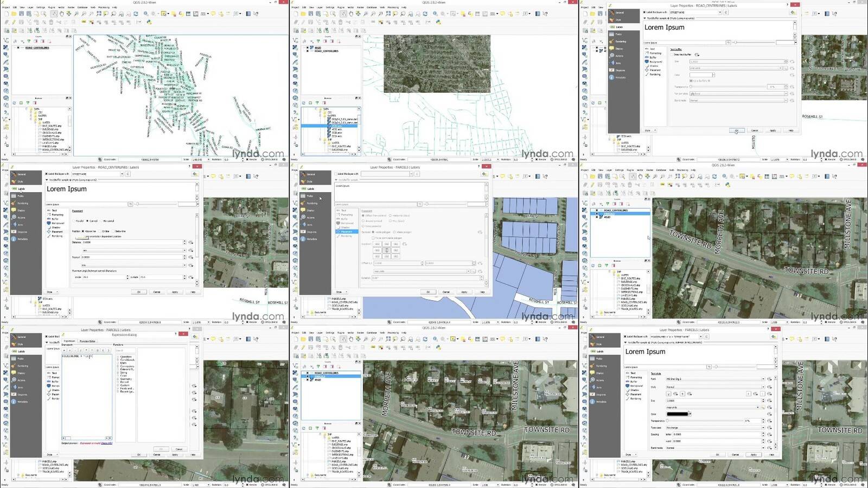Click Browser panel refresh icon in aerial-rectangle window
868x488 pixels.
pyautogui.click(x=304, y=103)
